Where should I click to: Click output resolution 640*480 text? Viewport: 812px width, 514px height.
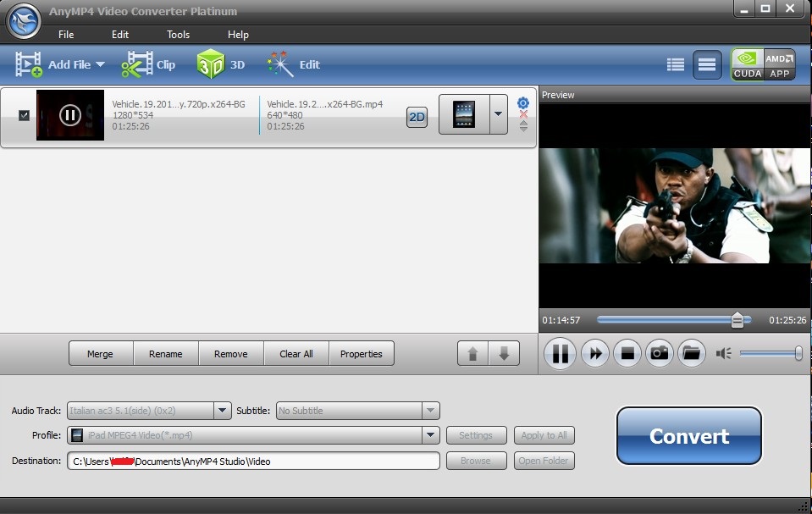(284, 115)
